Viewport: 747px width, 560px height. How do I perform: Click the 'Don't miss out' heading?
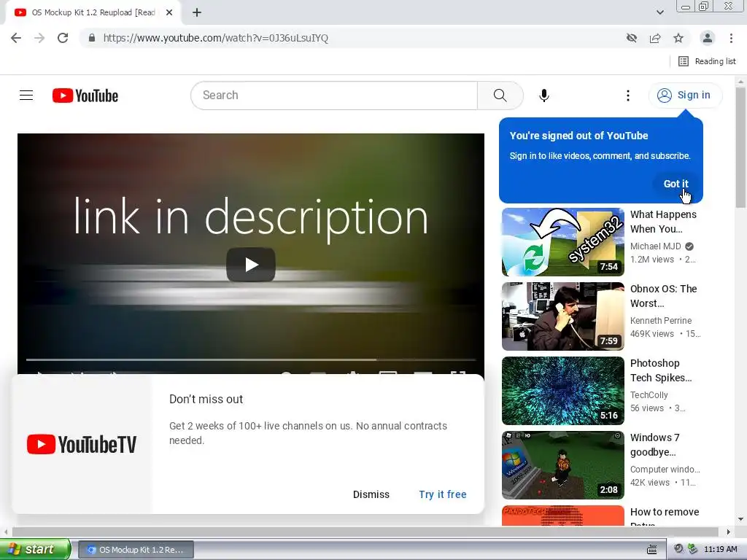click(206, 399)
